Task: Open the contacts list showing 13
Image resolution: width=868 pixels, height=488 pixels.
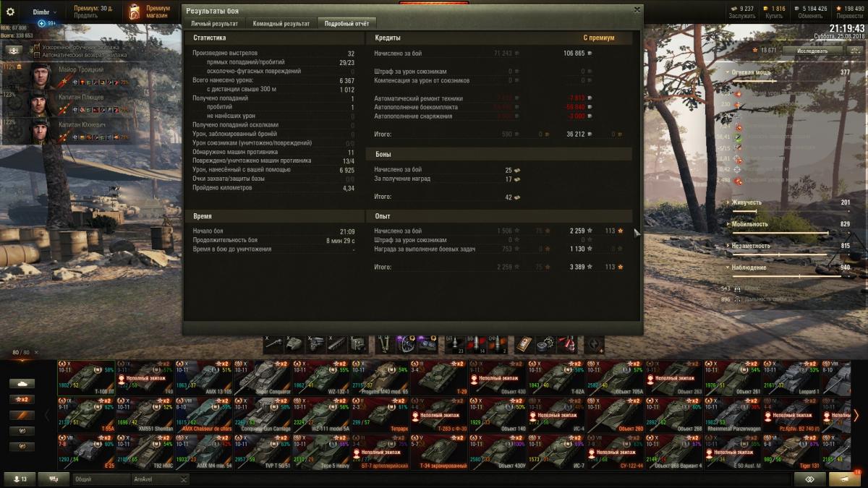Action: [20, 479]
